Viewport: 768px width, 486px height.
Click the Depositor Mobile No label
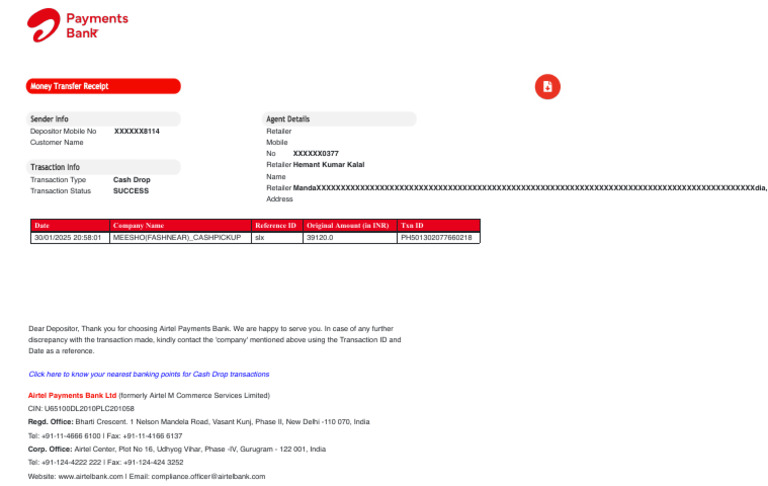[x=63, y=131]
